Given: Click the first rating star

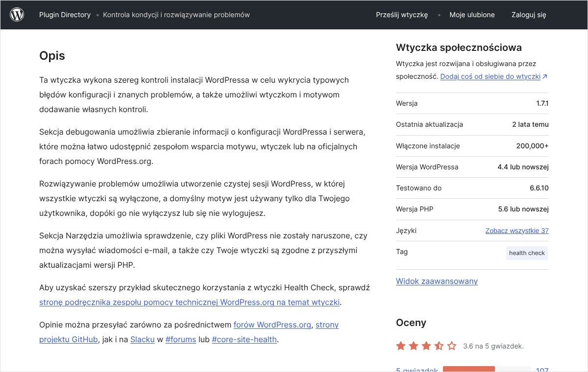Looking at the screenshot, I should click(401, 346).
